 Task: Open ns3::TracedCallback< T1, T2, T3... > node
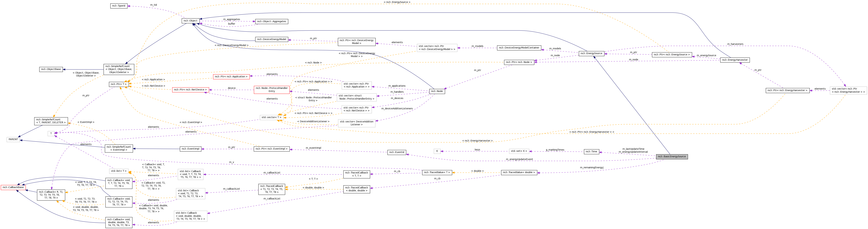[272, 189]
